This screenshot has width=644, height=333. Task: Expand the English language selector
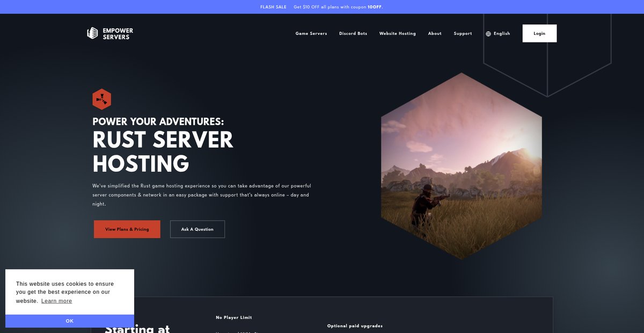498,33
